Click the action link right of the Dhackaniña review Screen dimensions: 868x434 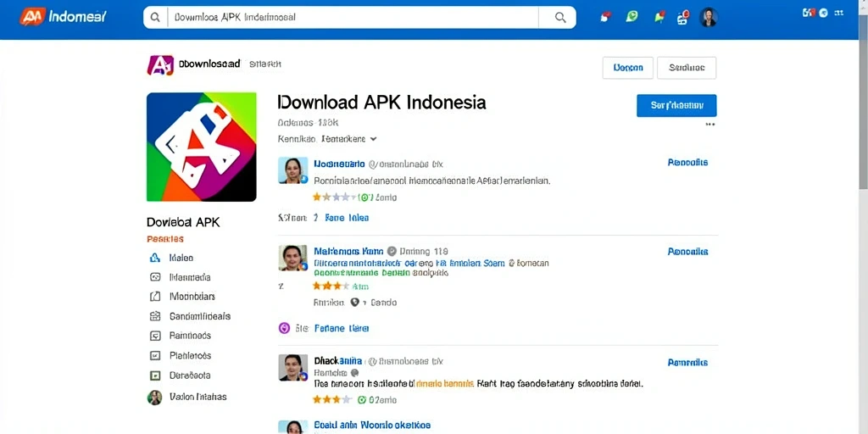[687, 363]
